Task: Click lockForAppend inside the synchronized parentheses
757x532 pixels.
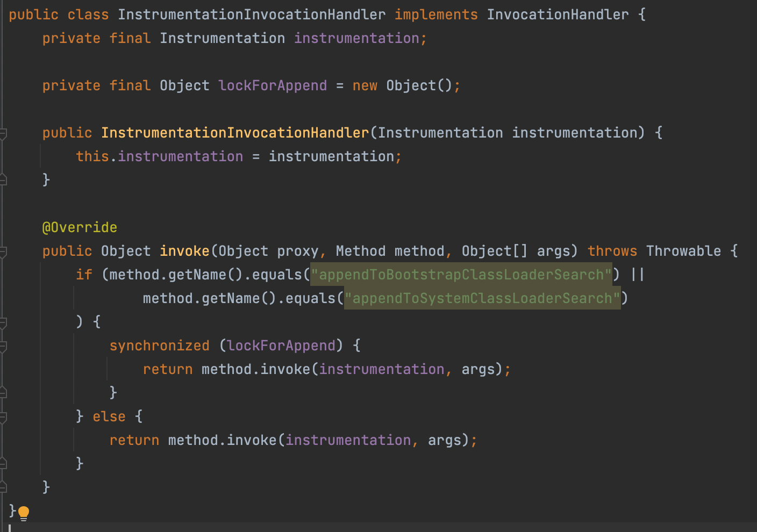Action: coord(281,346)
